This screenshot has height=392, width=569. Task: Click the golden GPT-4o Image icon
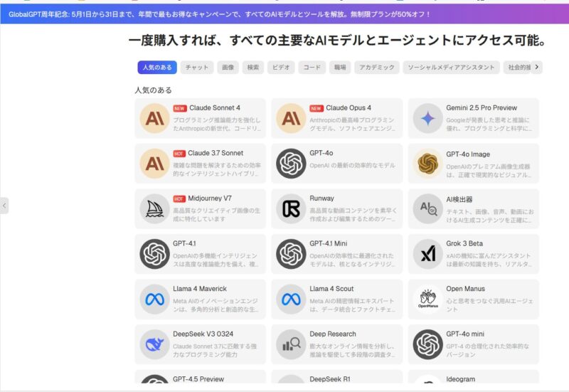[428, 164]
